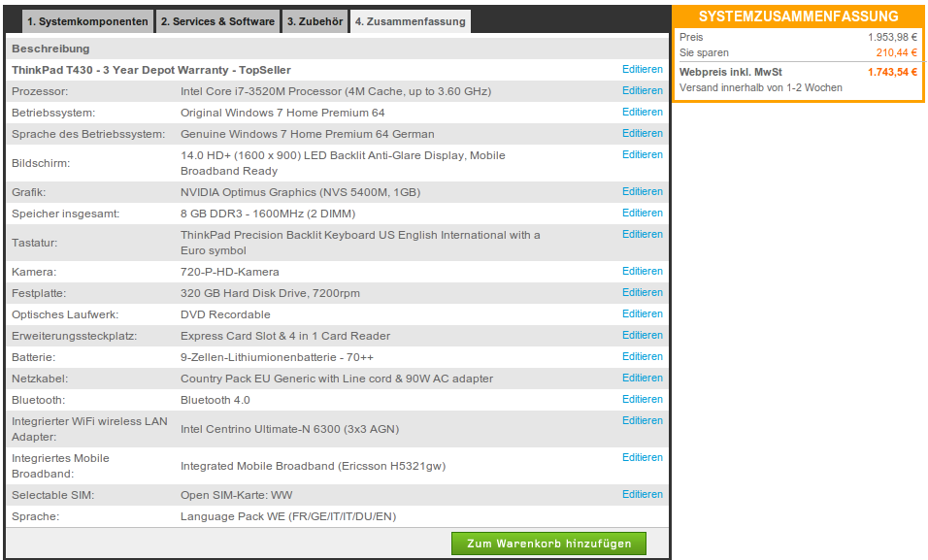
Task: Click the 'Sprache:' row label
Action: point(36,516)
